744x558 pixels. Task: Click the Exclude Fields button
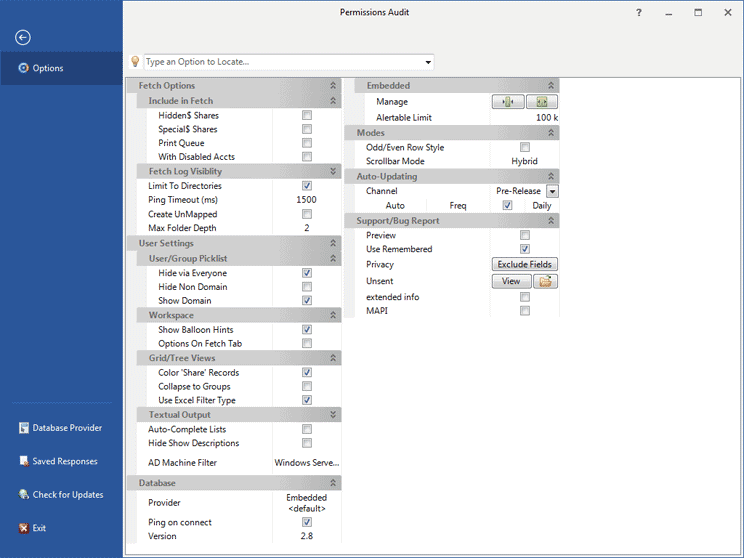[x=524, y=264]
